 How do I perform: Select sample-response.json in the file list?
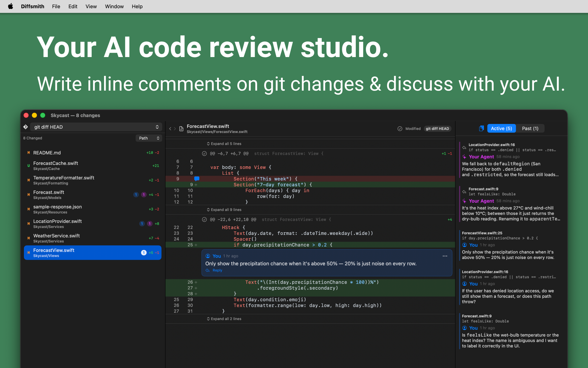tap(93, 209)
